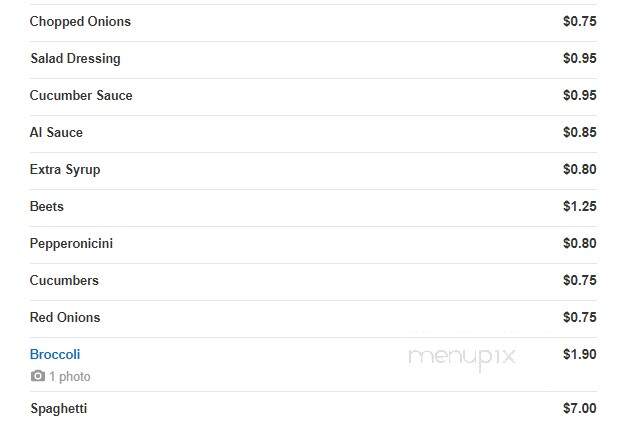Select the Cucumbers entry
Viewport: 641px width, 439px height.
[64, 280]
